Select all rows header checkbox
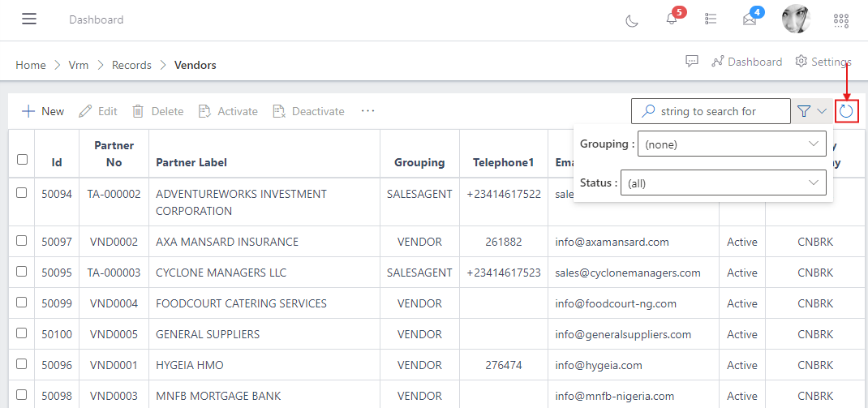868x408 pixels. [x=23, y=160]
